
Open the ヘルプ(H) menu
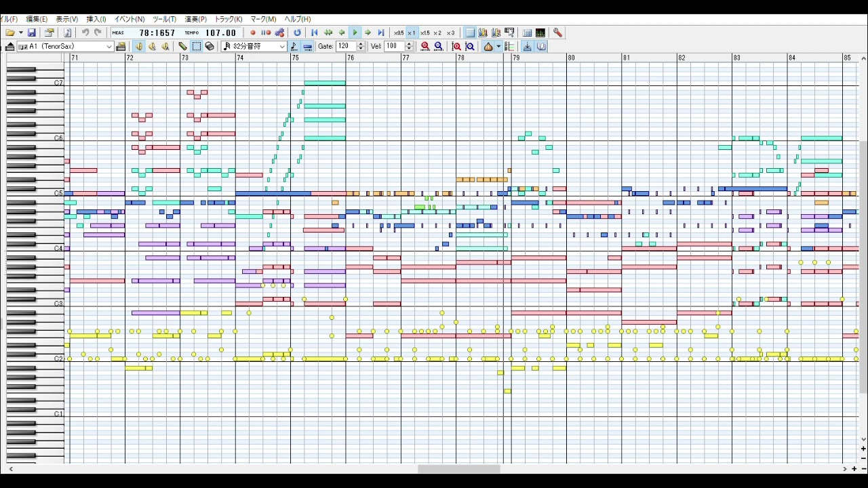pos(297,19)
